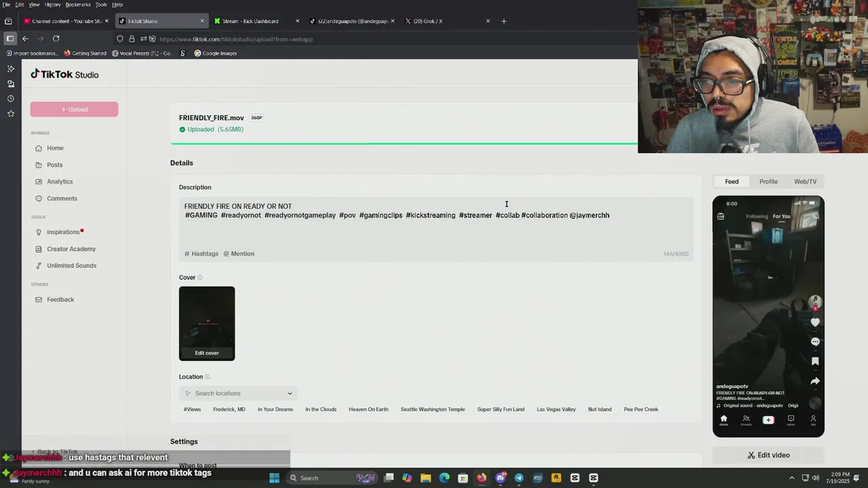This screenshot has height=488, width=868.
Task: Click the Windows Start button
Action: (274, 478)
